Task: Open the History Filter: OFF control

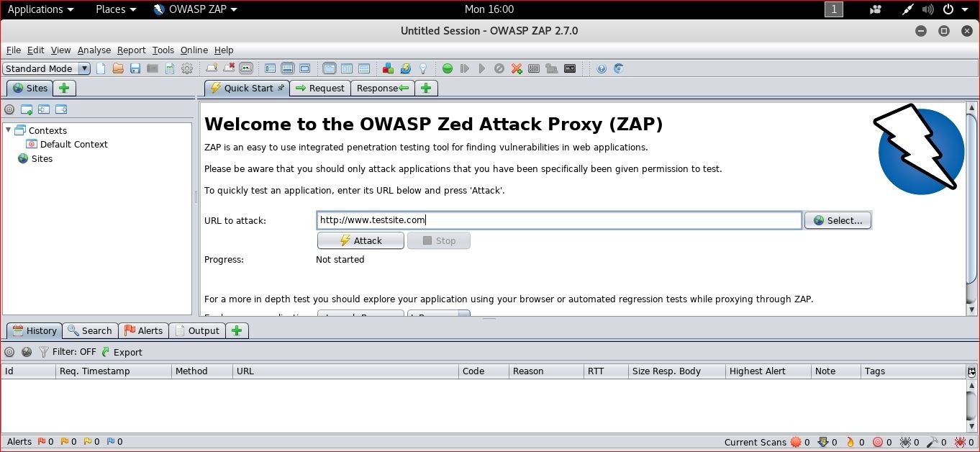Action: (x=67, y=352)
